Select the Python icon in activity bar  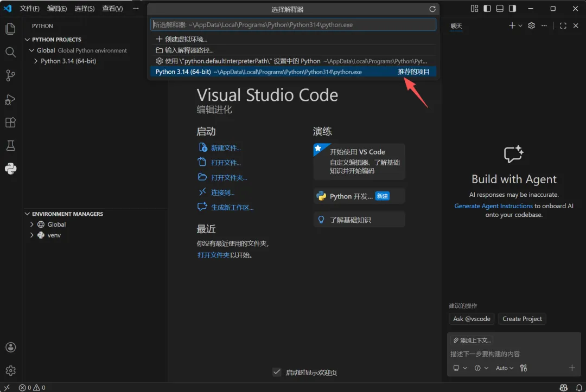pyautogui.click(x=10, y=169)
